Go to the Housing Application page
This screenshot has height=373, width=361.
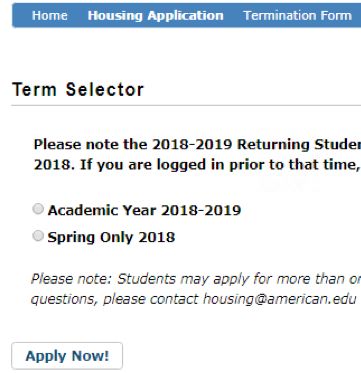click(155, 16)
